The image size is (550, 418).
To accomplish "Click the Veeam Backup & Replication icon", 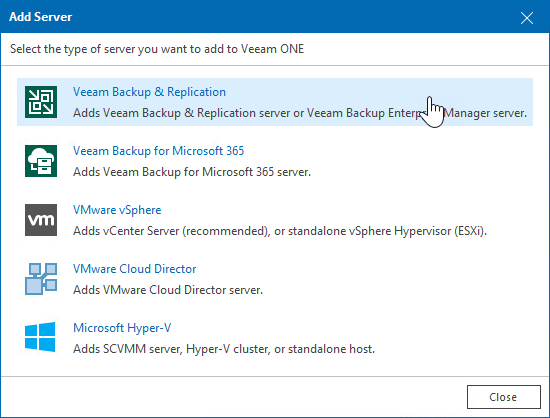I will coord(41,102).
